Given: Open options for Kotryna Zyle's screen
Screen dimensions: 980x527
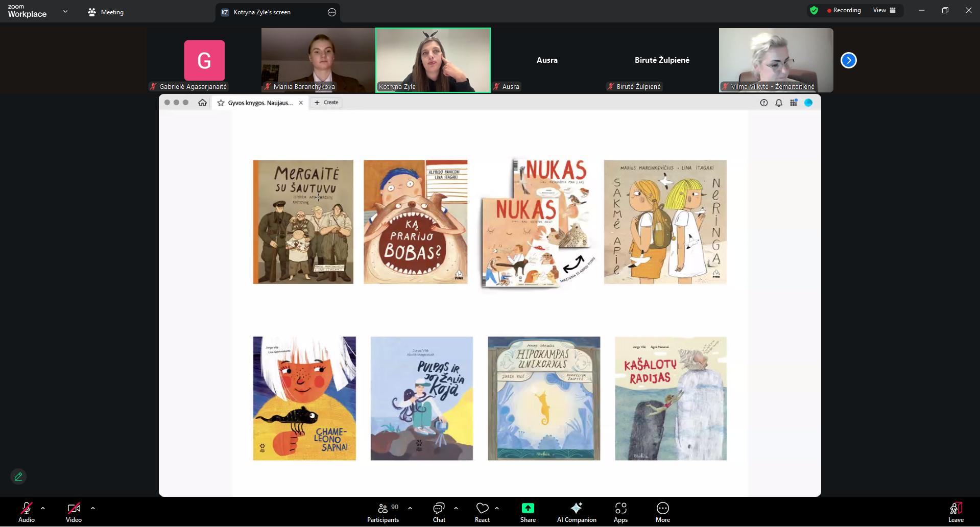Looking at the screenshot, I should pos(332,12).
